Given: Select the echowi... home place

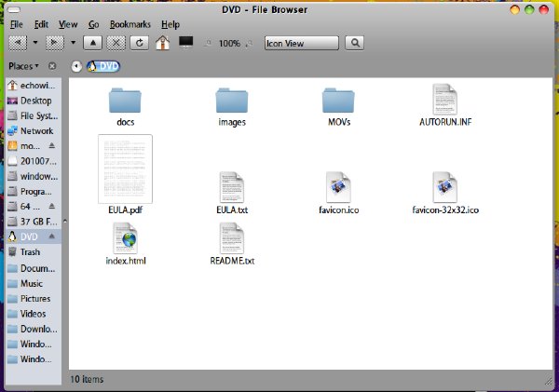Looking at the screenshot, I should (34, 86).
